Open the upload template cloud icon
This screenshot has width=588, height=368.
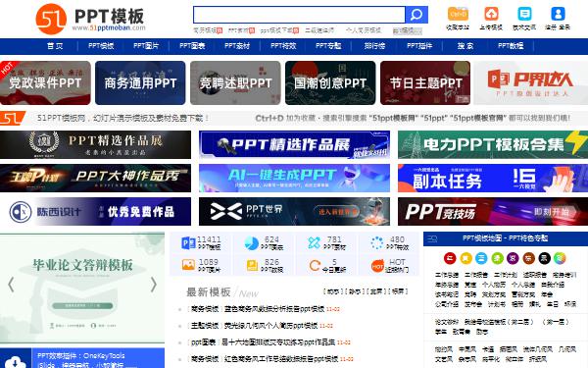[x=491, y=14]
